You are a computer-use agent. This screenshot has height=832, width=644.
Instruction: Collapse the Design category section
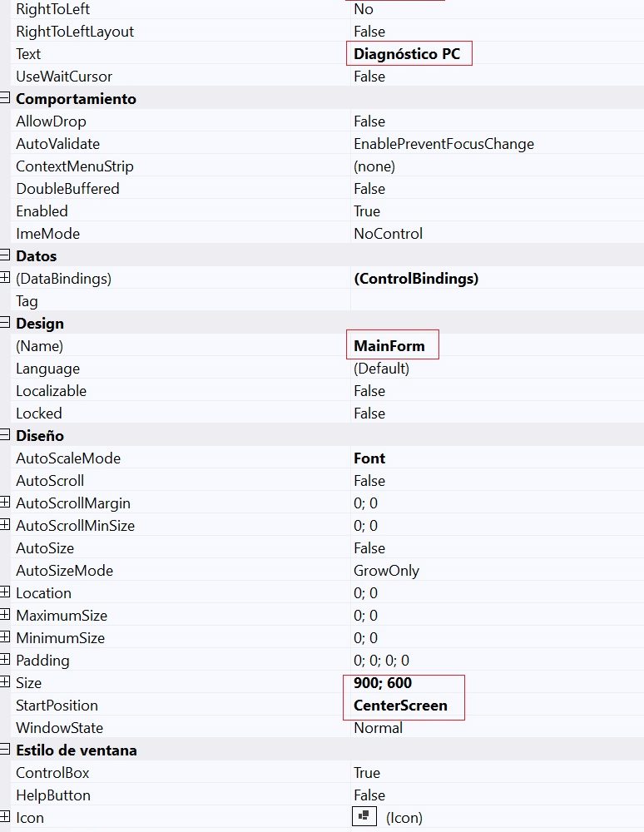[5, 324]
